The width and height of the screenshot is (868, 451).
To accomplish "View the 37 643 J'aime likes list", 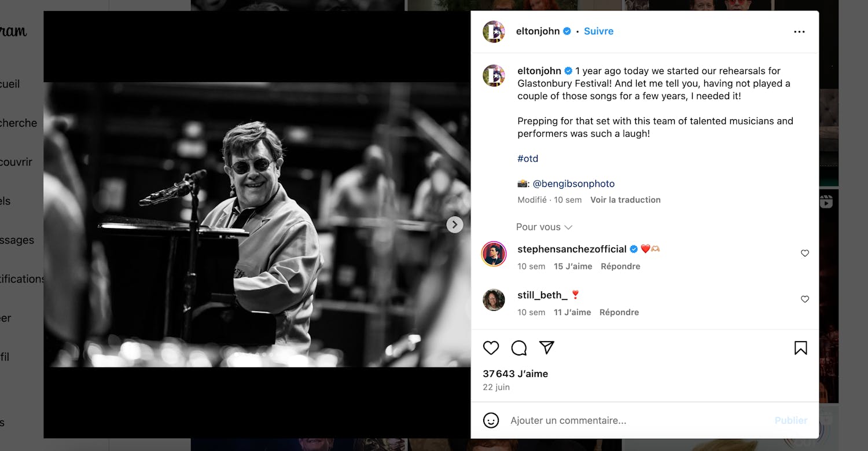I will click(515, 374).
